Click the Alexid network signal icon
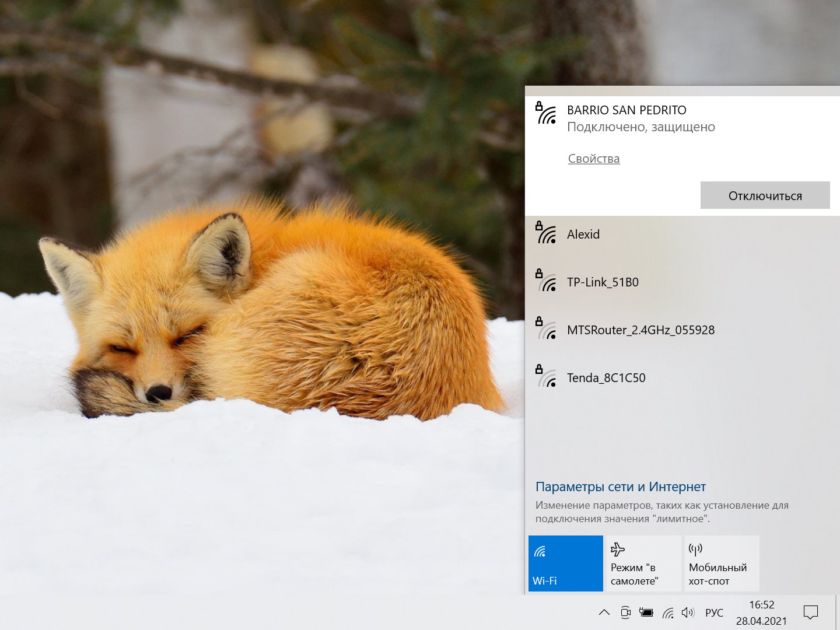Viewport: 840px width, 630px height. tap(546, 233)
